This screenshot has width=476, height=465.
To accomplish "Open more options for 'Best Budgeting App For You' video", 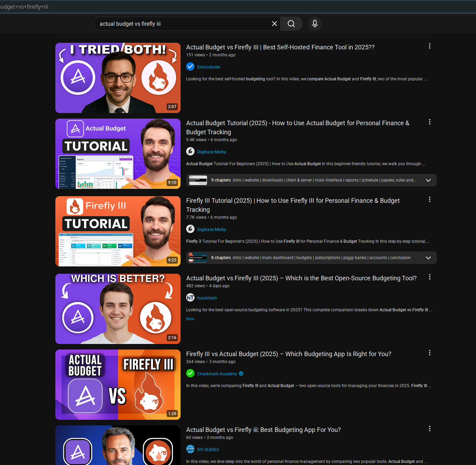I will pos(430,429).
